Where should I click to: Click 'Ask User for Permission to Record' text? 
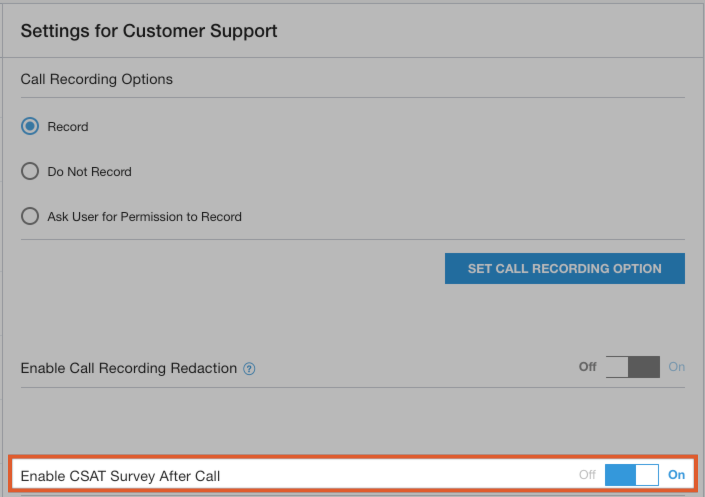tap(145, 216)
